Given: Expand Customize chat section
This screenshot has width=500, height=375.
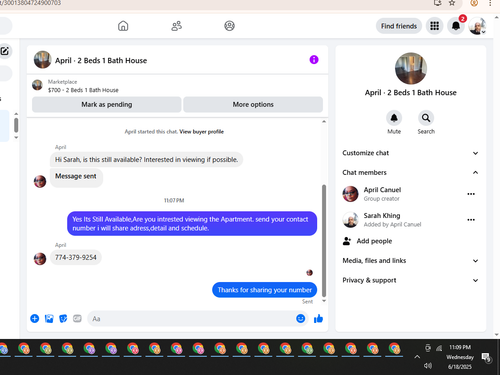Looking at the screenshot, I should (410, 153).
